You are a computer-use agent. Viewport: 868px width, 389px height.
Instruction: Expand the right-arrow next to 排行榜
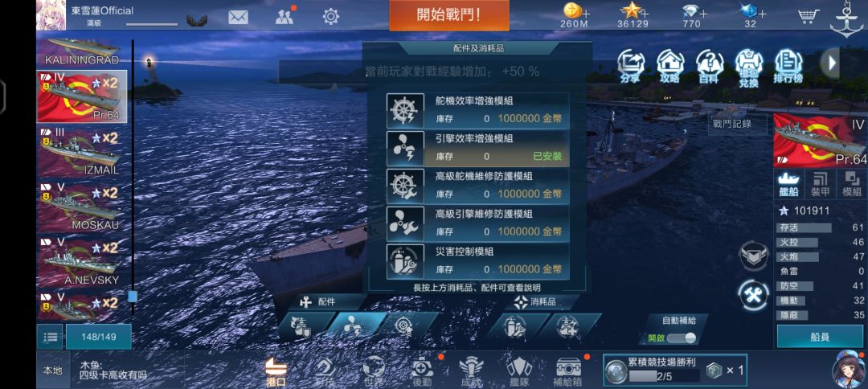tap(831, 63)
